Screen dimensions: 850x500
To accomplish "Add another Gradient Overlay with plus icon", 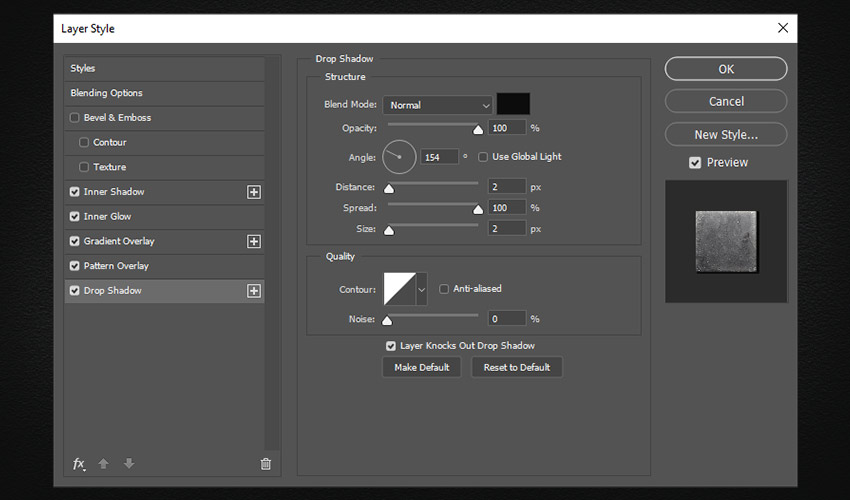I will click(254, 241).
